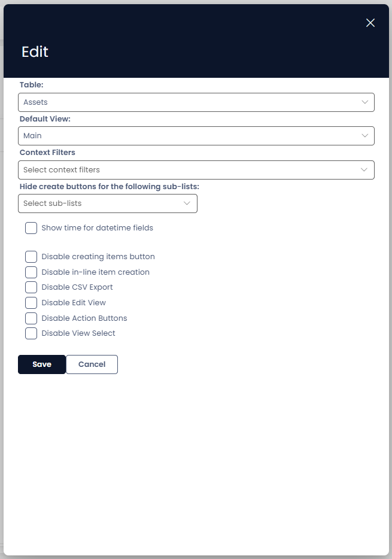Check Disable CSV Export
392x559 pixels.
point(31,287)
